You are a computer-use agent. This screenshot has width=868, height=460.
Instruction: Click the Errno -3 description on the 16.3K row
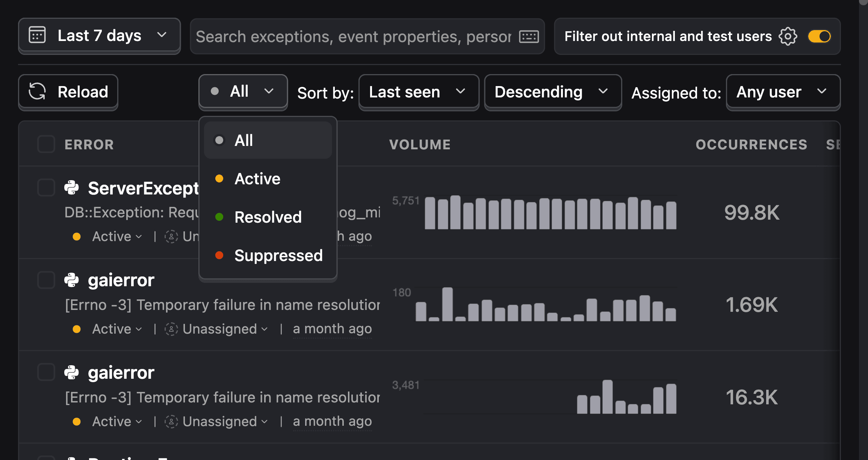(222, 397)
